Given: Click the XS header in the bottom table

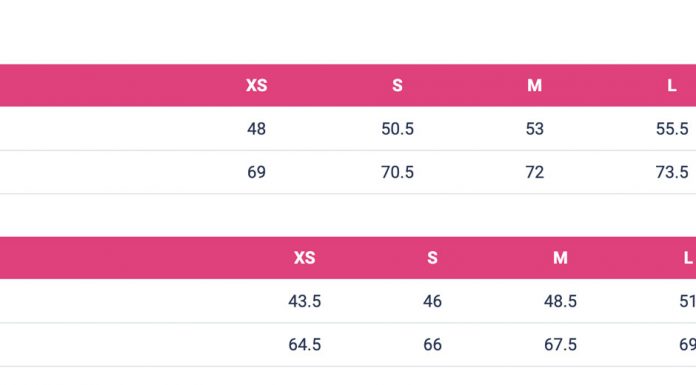Looking at the screenshot, I should pyautogui.click(x=304, y=258).
